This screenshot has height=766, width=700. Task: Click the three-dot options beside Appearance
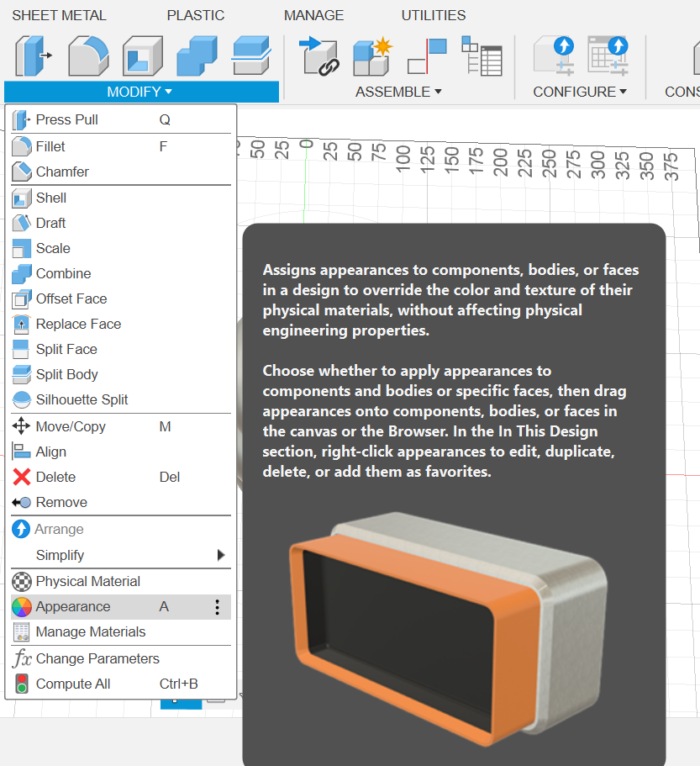coord(217,607)
